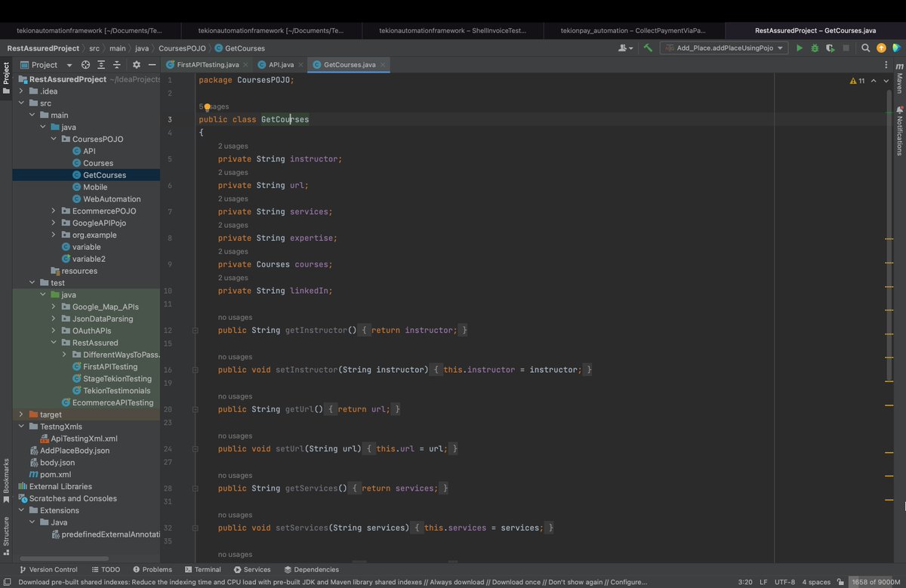This screenshot has width=906, height=588.
Task: Click Select Opened File crosshair icon
Action: click(x=85, y=65)
